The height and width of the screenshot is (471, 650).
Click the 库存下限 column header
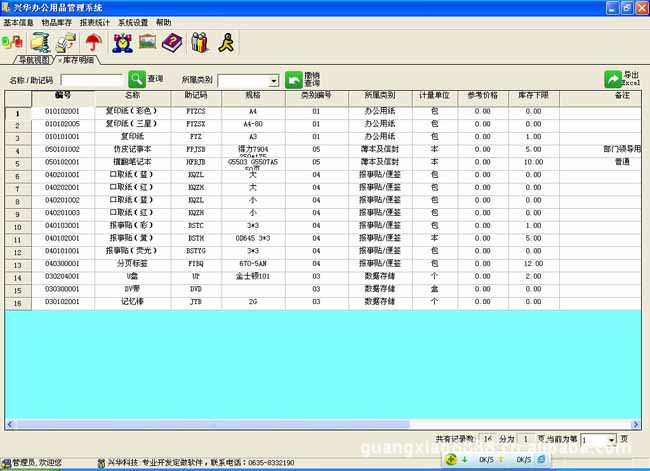click(x=534, y=96)
